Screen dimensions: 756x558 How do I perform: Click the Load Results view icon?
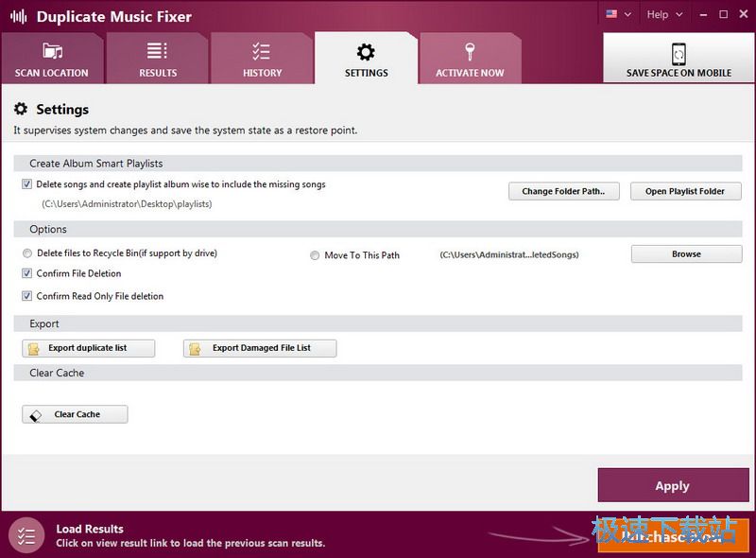pyautogui.click(x=26, y=534)
